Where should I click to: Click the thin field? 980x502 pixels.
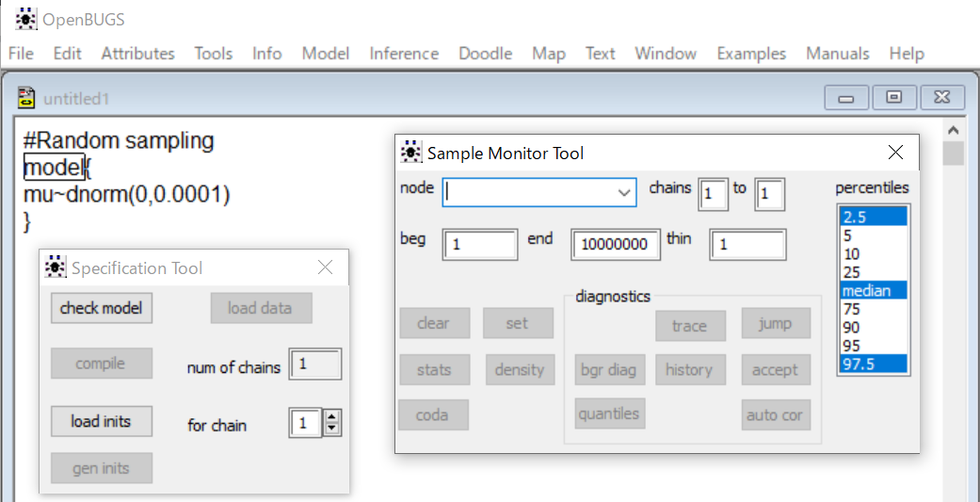click(747, 245)
